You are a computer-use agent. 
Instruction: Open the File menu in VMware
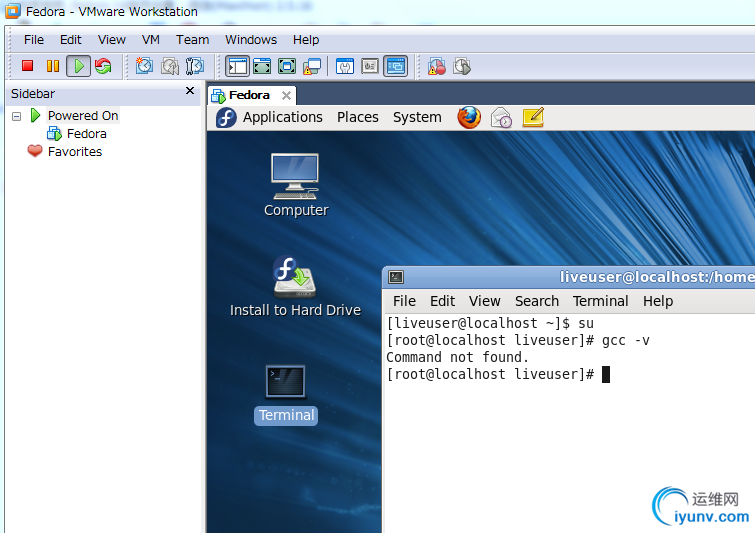point(34,39)
